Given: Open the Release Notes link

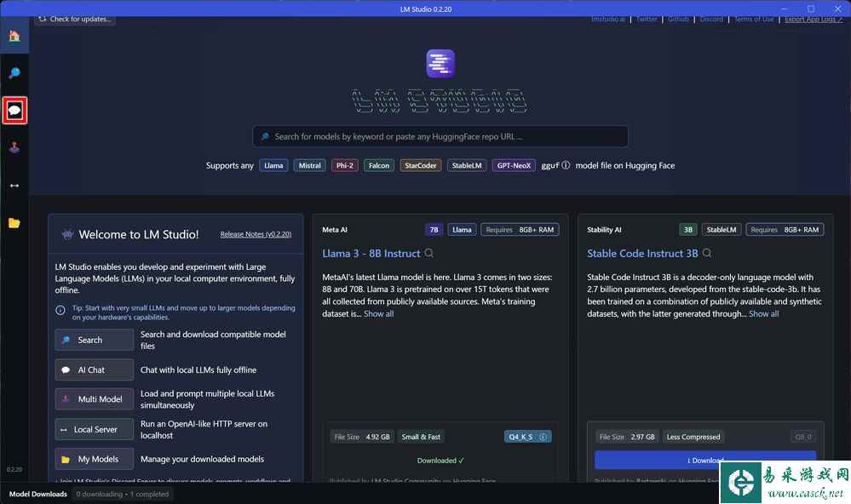Looking at the screenshot, I should [x=256, y=234].
